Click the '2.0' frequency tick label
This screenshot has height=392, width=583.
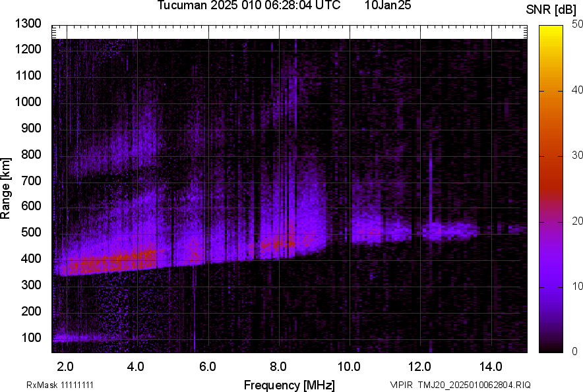click(65, 366)
